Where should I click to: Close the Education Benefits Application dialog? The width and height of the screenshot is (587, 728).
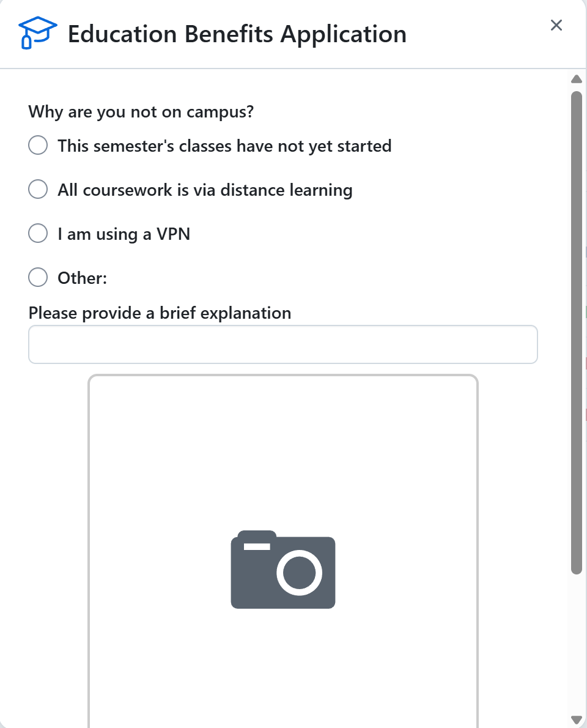coord(556,25)
